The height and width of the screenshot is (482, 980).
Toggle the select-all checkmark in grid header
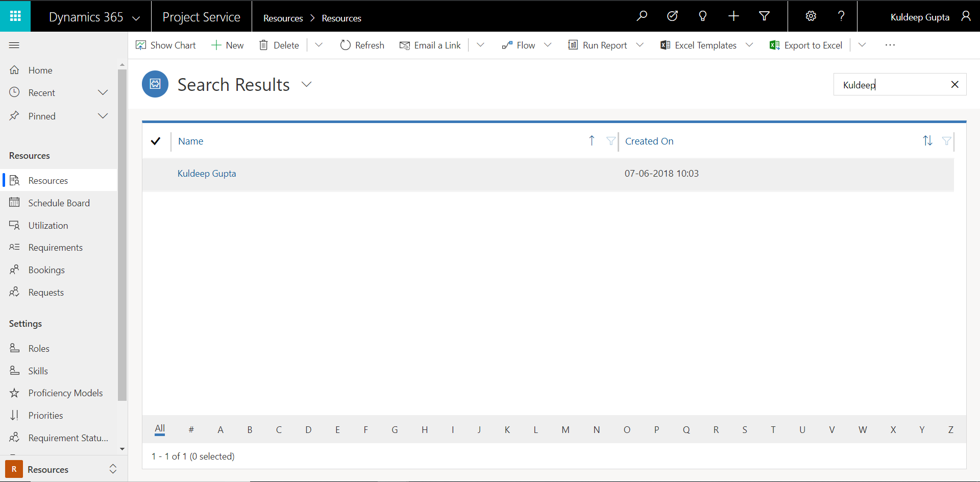156,141
